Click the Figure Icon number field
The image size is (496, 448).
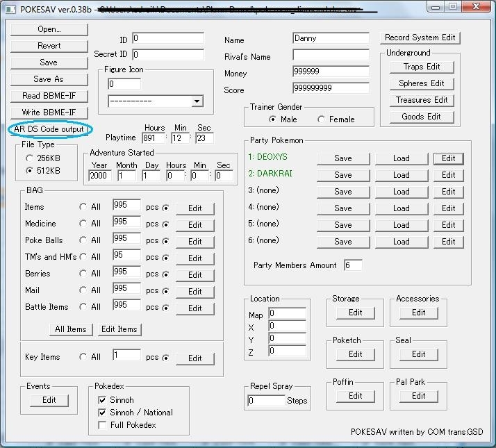(124, 84)
